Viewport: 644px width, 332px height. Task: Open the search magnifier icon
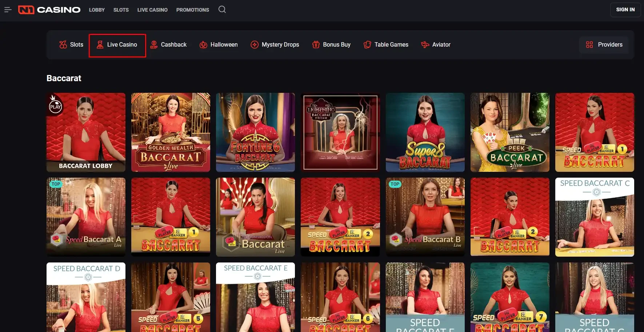(222, 9)
